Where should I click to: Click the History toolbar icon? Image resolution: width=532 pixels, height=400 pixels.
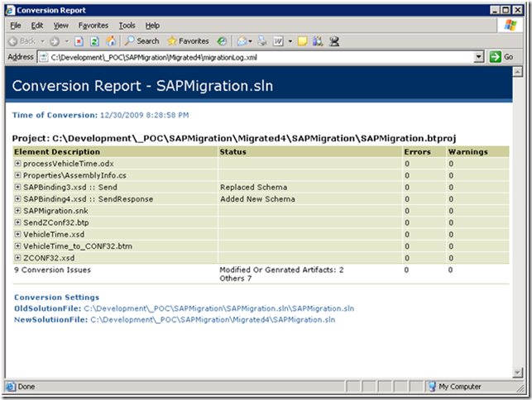(x=222, y=40)
